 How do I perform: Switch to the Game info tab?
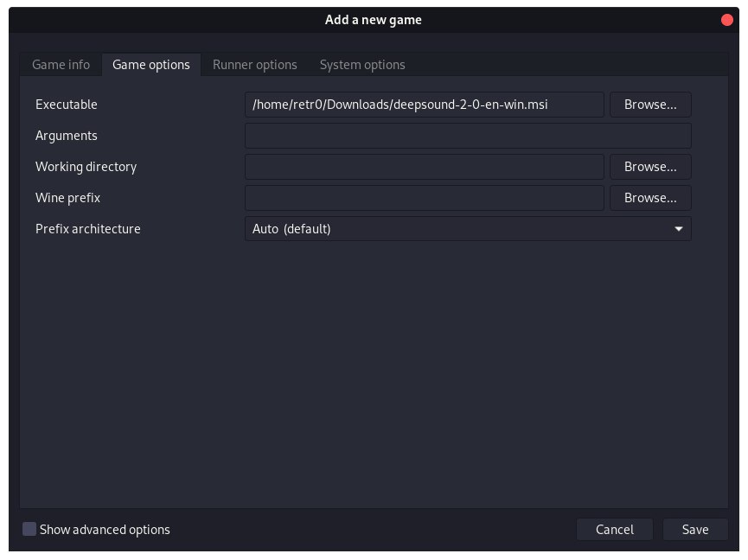[61, 65]
